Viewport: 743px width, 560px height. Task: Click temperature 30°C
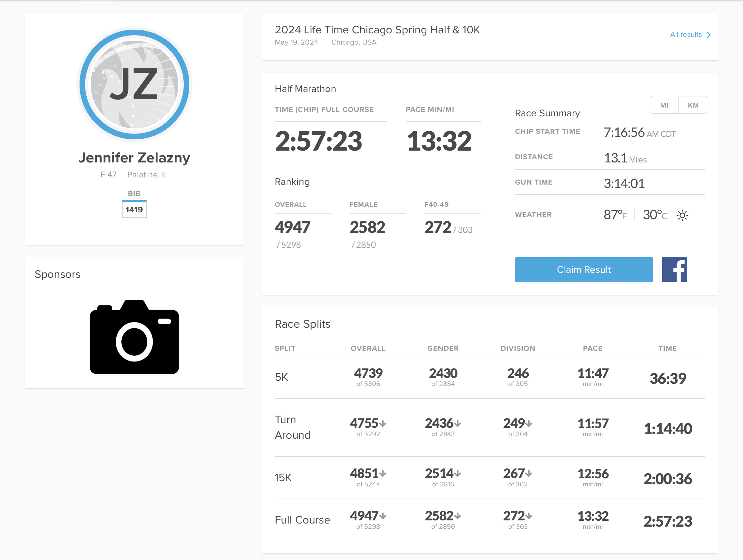(655, 215)
